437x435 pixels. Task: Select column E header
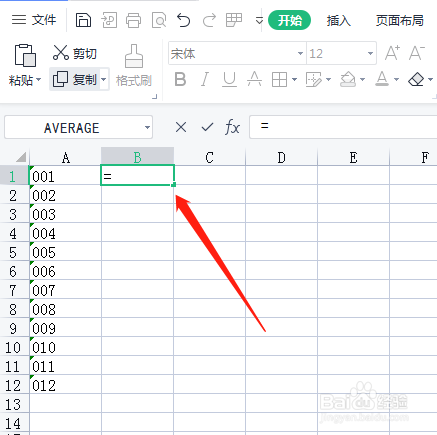(353, 157)
